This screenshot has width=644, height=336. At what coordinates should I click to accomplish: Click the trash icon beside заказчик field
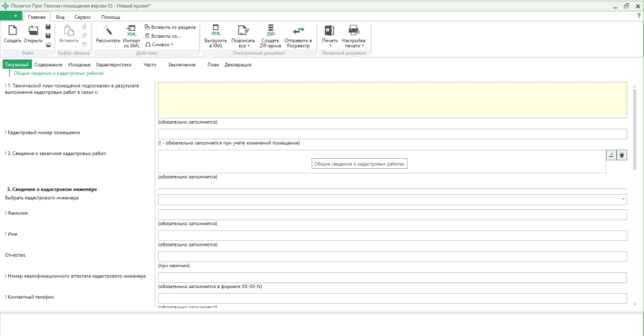coord(621,155)
